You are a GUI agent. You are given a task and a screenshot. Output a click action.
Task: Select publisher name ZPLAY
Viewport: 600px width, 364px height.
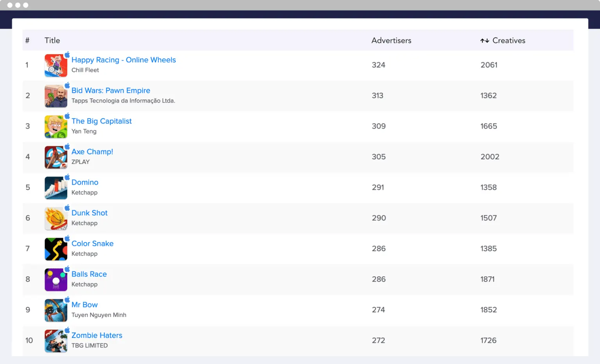click(x=80, y=162)
